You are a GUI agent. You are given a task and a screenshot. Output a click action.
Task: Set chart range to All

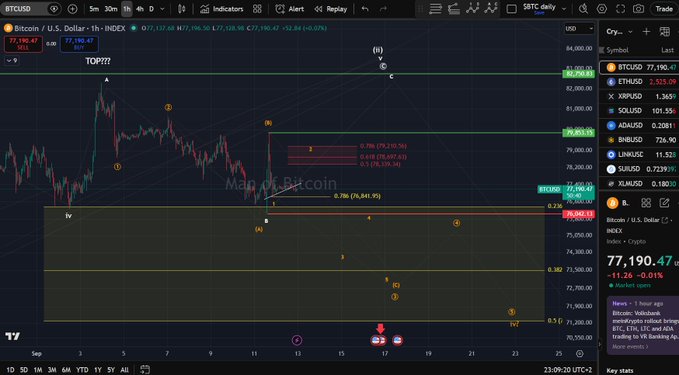[124, 370]
